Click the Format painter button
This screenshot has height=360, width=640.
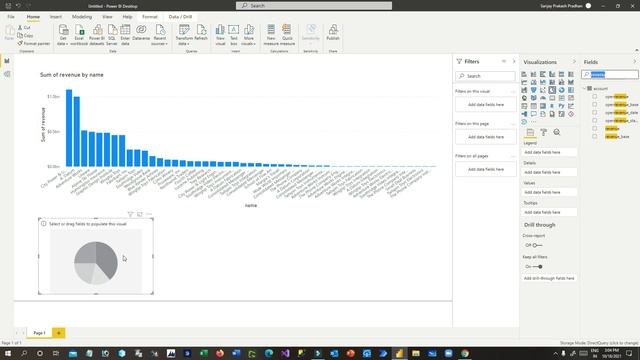(x=33, y=43)
